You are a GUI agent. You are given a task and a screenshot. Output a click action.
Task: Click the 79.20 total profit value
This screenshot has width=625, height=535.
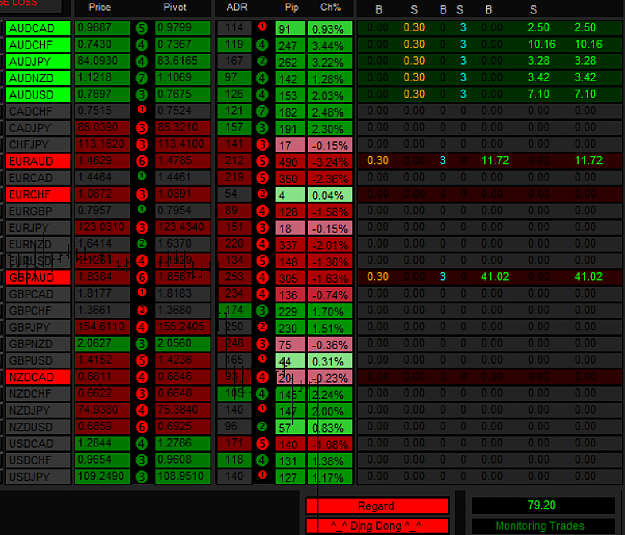(x=543, y=505)
